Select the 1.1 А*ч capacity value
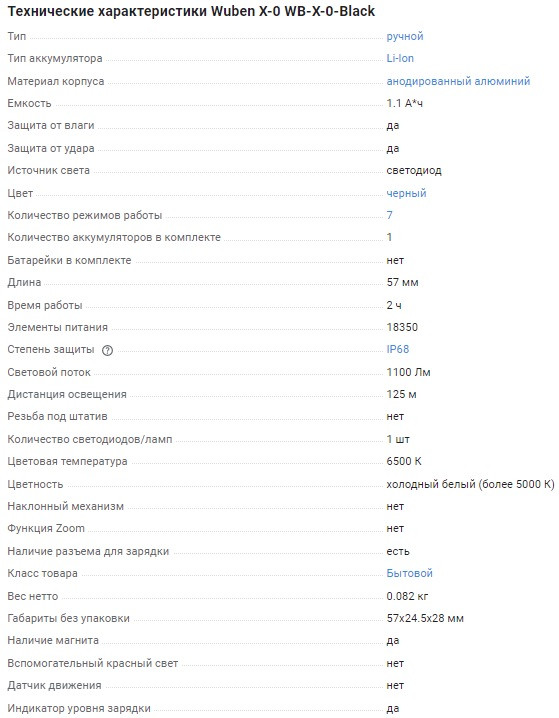The width and height of the screenshot is (559, 718). tap(404, 103)
